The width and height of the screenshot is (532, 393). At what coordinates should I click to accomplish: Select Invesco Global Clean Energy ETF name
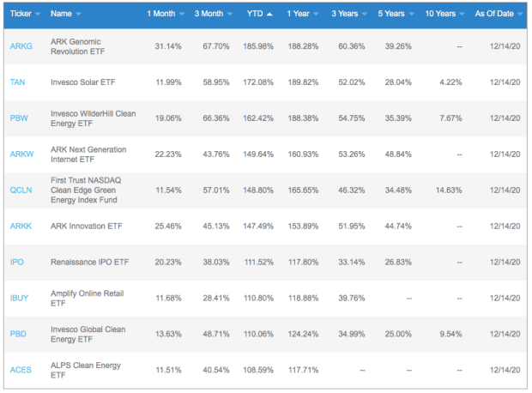(88, 335)
